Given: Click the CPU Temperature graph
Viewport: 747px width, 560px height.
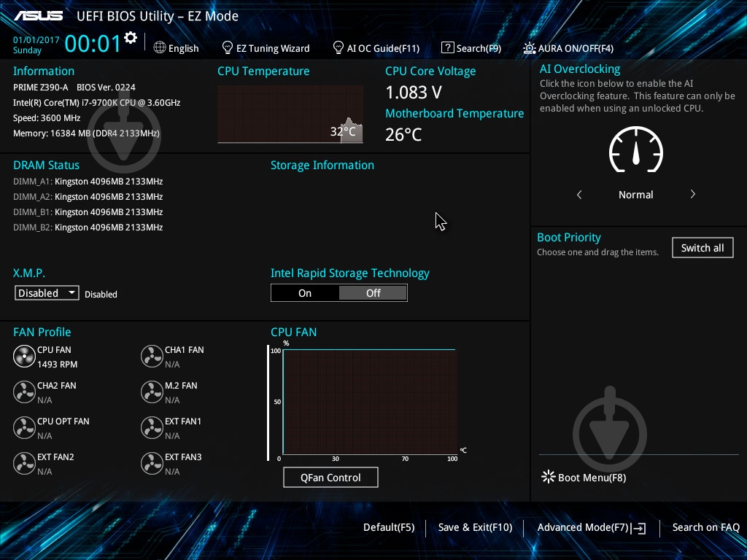Looking at the screenshot, I should (290, 114).
